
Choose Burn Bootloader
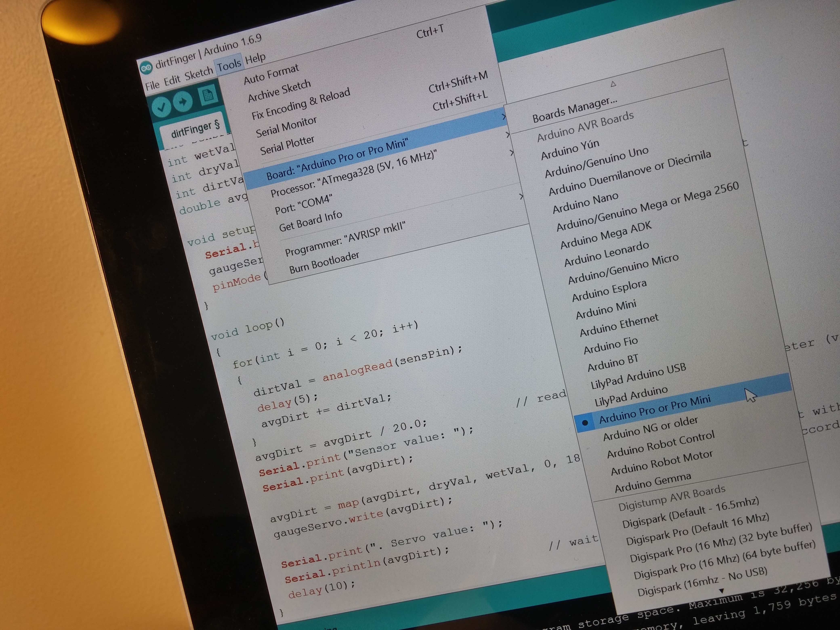(x=324, y=262)
